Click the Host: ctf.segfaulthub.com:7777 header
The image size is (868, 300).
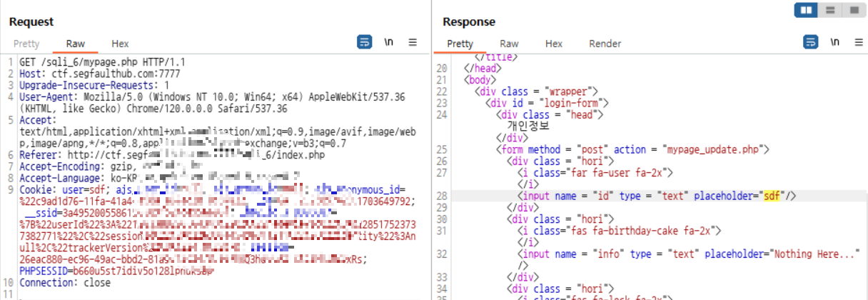pyautogui.click(x=100, y=73)
